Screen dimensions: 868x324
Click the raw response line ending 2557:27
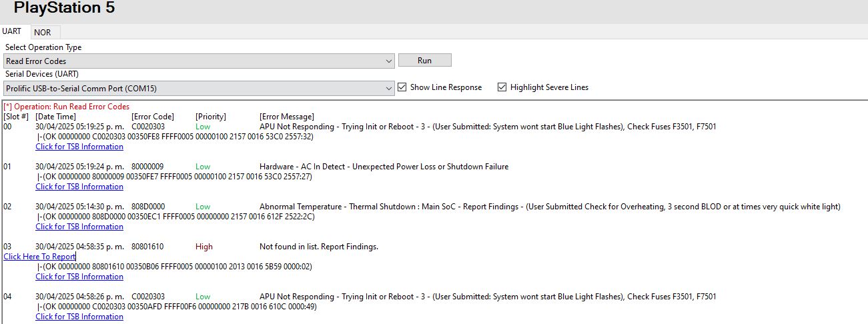[175, 177]
